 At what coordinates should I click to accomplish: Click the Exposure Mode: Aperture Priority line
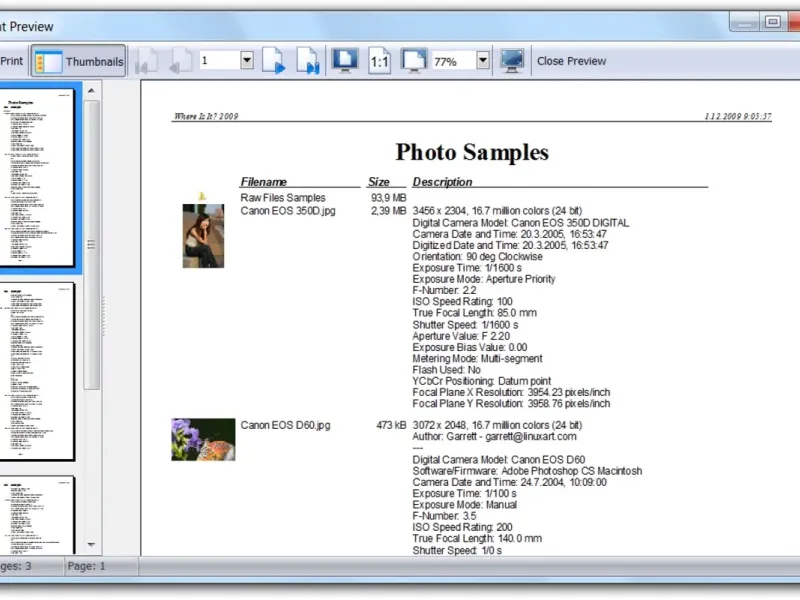click(x=484, y=279)
